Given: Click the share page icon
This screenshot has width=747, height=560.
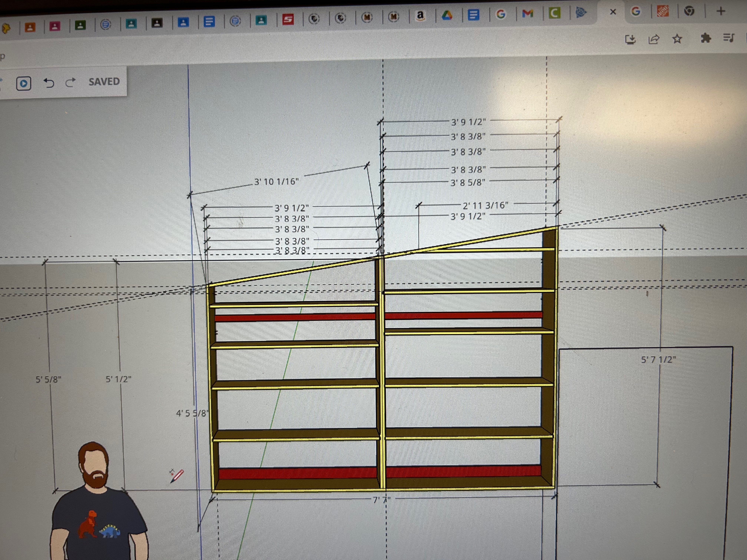Looking at the screenshot, I should (654, 39).
